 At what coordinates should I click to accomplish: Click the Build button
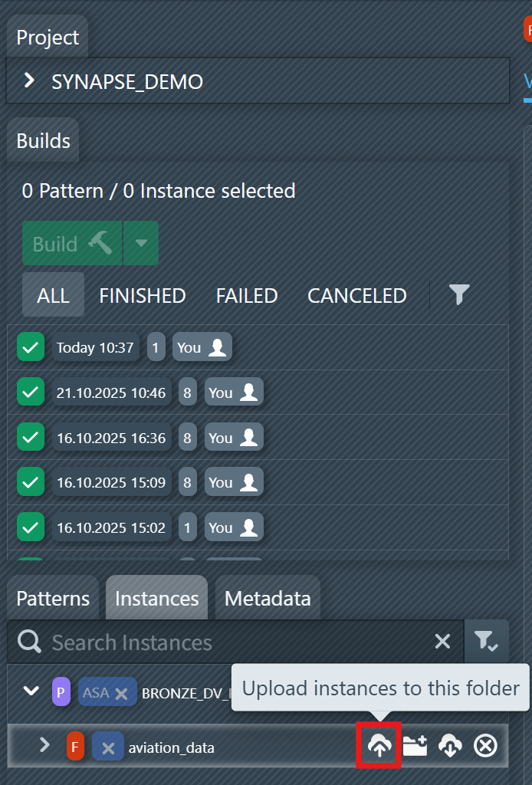[72, 243]
